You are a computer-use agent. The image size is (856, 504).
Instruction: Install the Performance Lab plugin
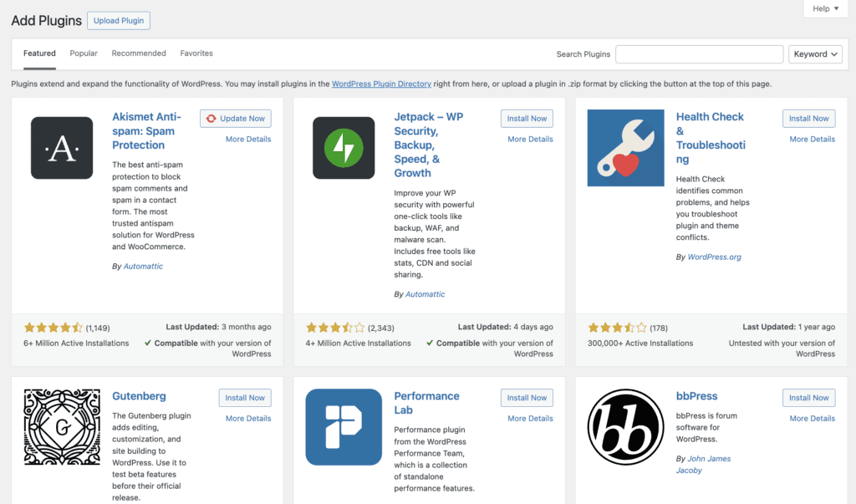pyautogui.click(x=527, y=398)
